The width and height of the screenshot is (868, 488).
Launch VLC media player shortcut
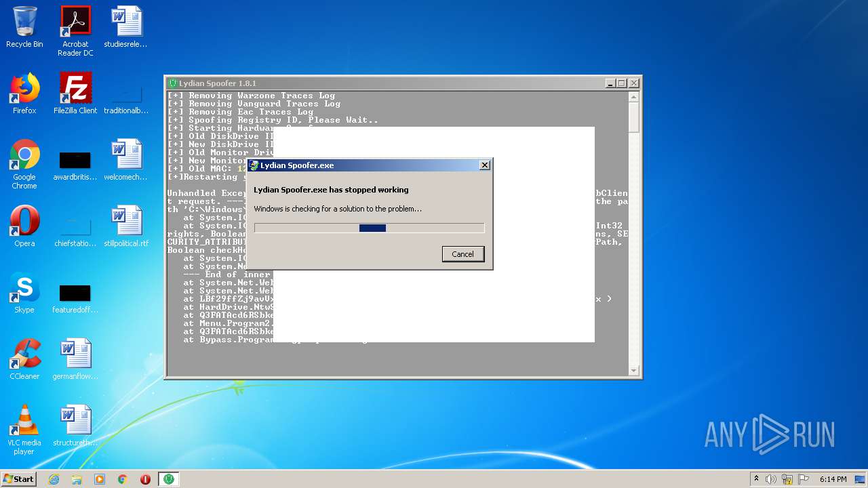point(24,430)
